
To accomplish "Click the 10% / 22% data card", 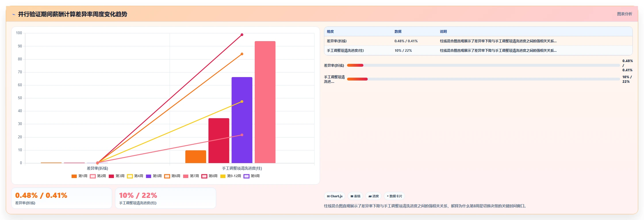I will point(166,198).
